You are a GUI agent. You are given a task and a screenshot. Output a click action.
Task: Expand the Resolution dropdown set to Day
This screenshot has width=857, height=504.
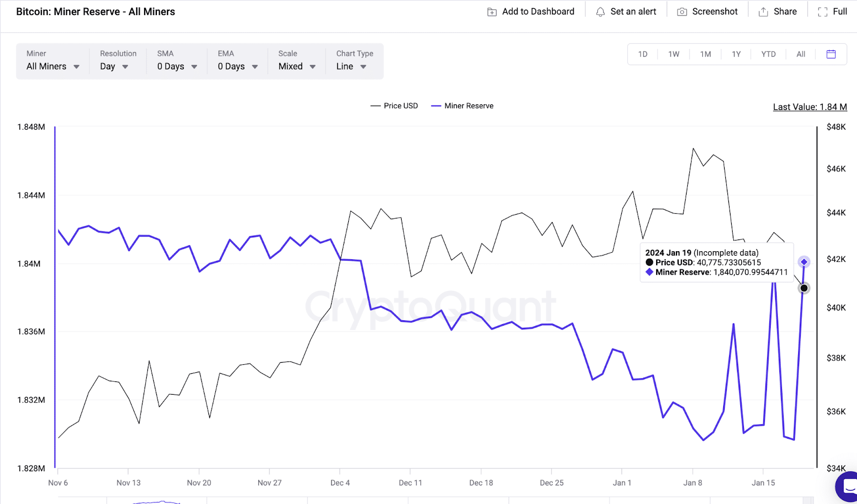113,66
